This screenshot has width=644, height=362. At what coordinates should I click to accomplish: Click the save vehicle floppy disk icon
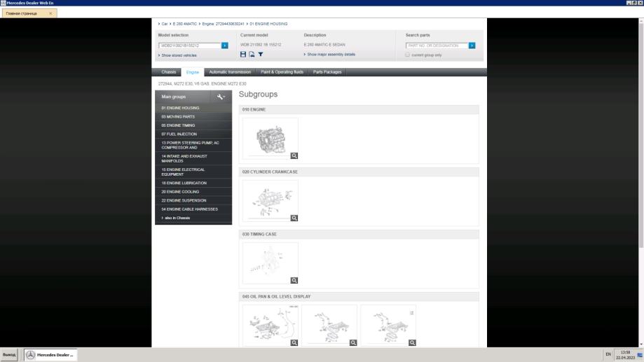243,54
